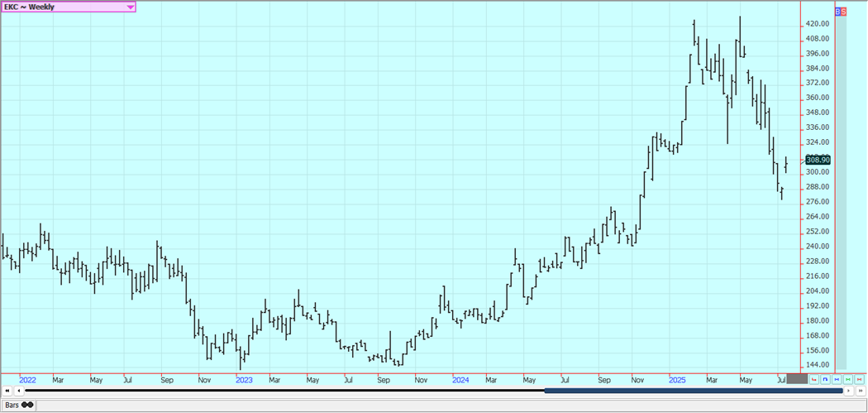Jump to the chart's earliest data
The height and width of the screenshot is (413, 868).
tap(7, 391)
